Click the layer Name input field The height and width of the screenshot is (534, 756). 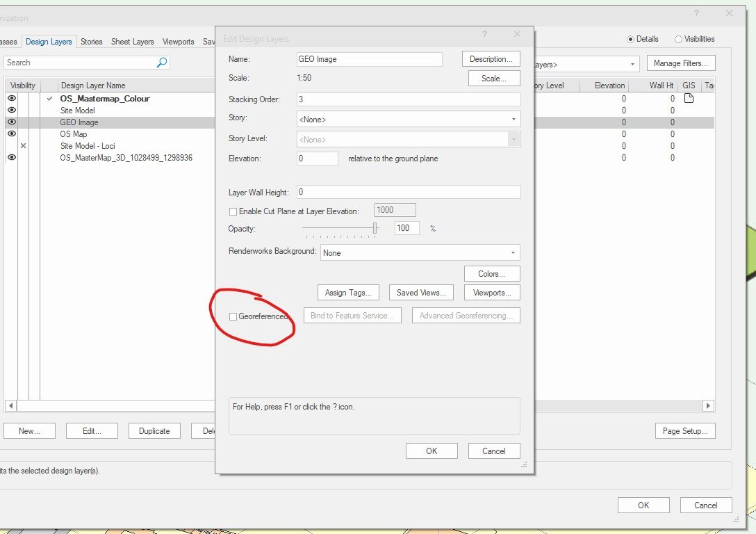click(369, 60)
